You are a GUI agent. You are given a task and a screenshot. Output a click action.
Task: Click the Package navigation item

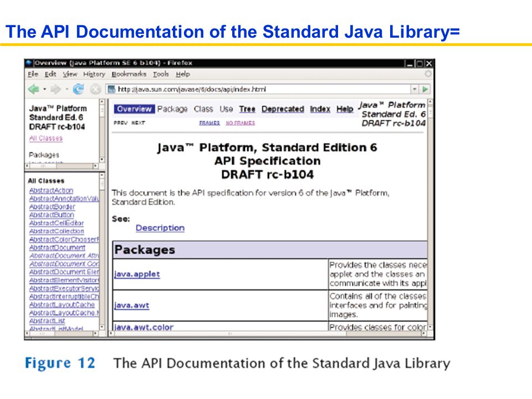[172, 109]
